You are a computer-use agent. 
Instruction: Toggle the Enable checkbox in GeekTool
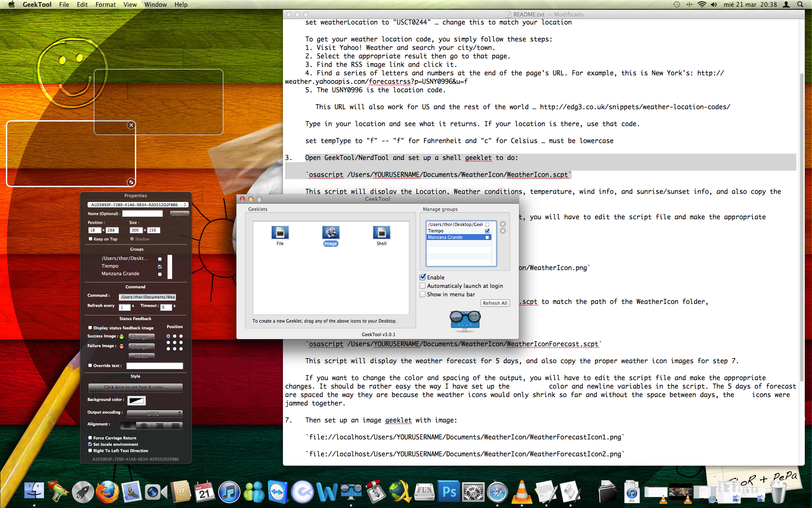[x=422, y=277]
